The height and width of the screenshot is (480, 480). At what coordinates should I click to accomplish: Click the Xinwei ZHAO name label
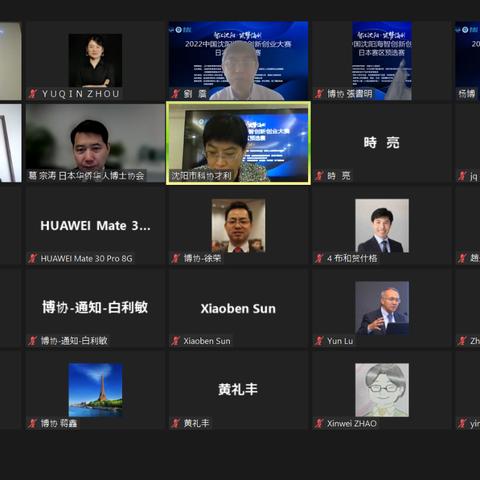click(352, 424)
